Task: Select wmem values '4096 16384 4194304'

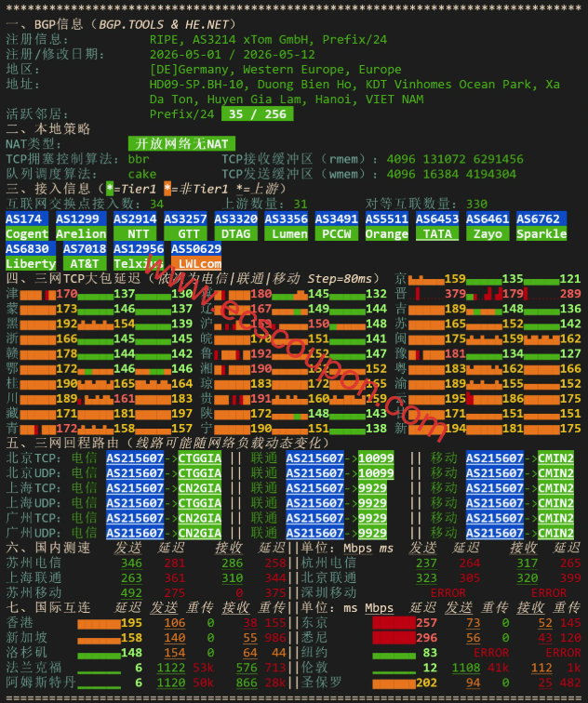Action: click(x=451, y=174)
